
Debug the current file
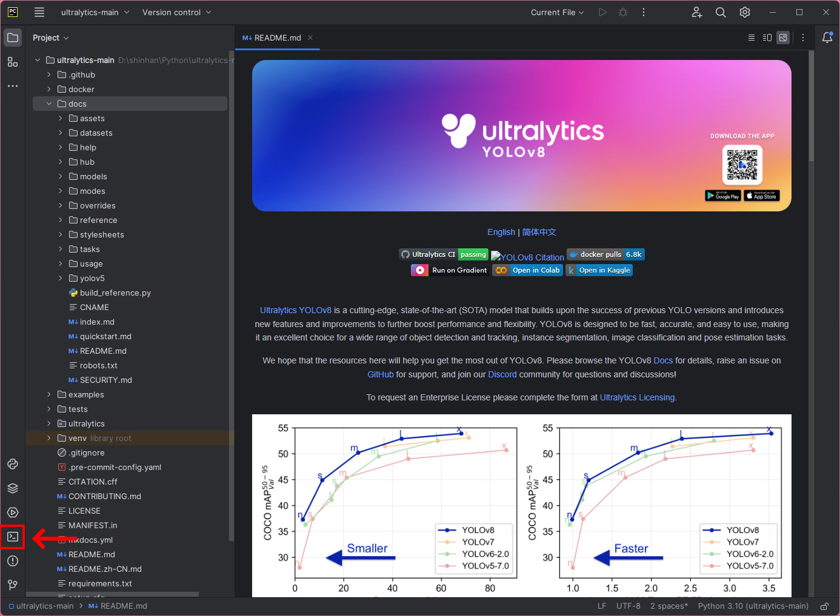click(623, 12)
